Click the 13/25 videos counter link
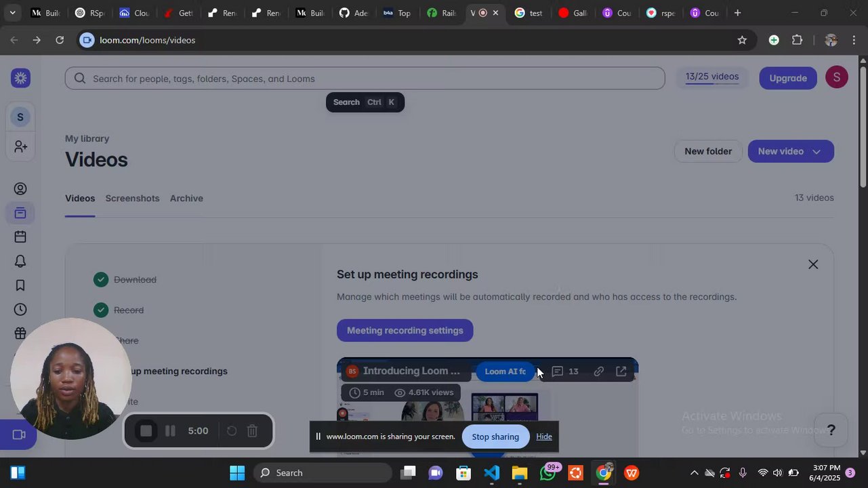 click(x=712, y=77)
